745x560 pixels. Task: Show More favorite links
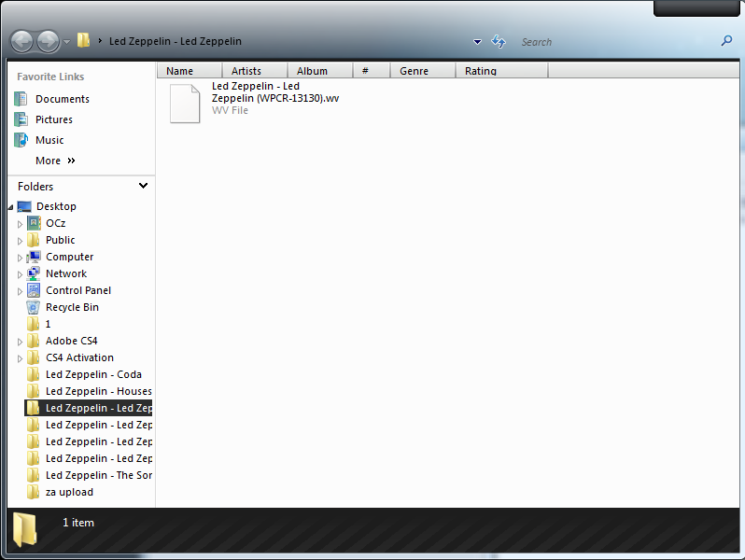pyautogui.click(x=55, y=161)
